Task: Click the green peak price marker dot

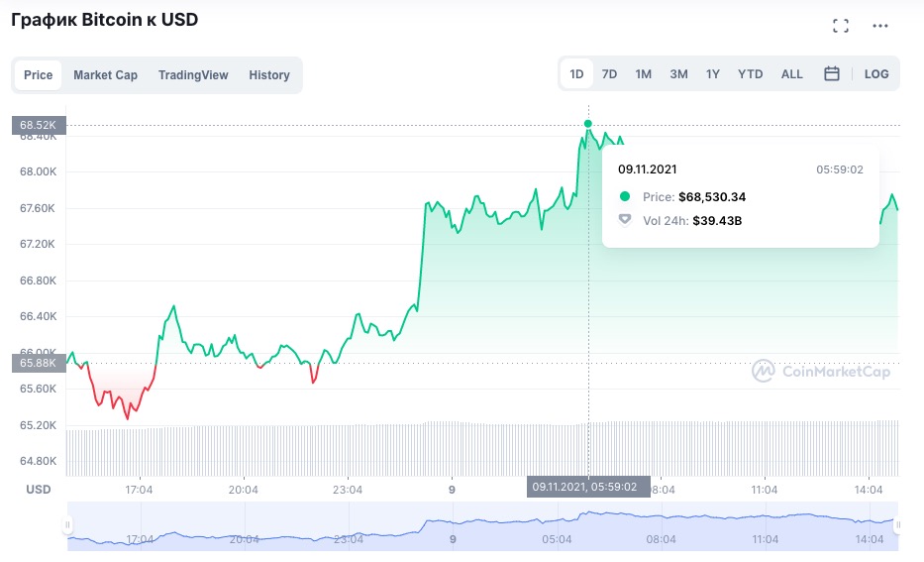Action: (588, 124)
